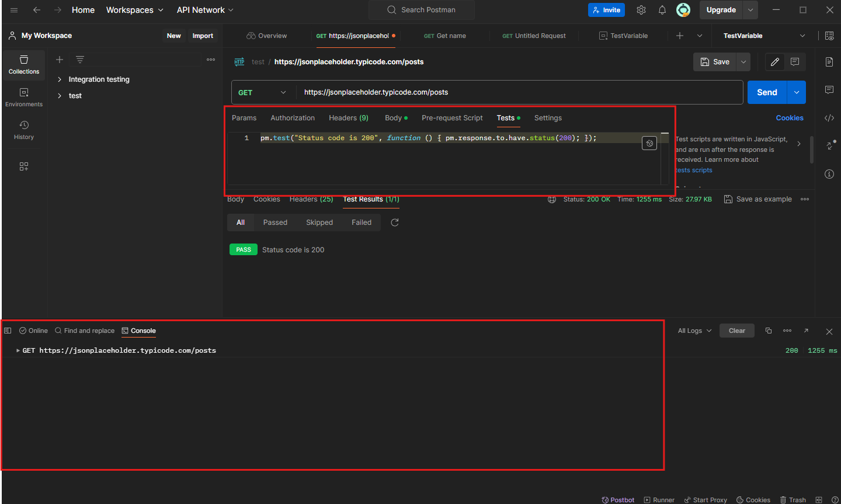Expand the GET request console log entry
The height and width of the screenshot is (504, 841).
click(x=18, y=350)
